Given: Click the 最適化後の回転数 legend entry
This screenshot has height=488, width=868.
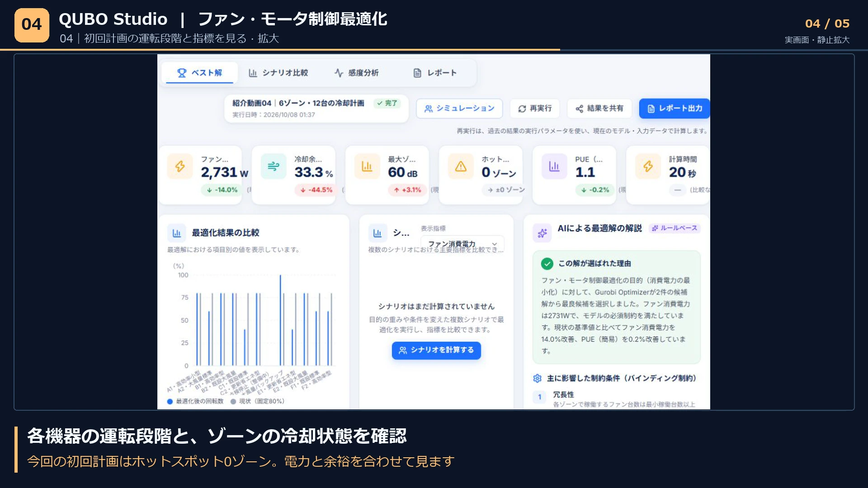Looking at the screenshot, I should click(x=195, y=401).
